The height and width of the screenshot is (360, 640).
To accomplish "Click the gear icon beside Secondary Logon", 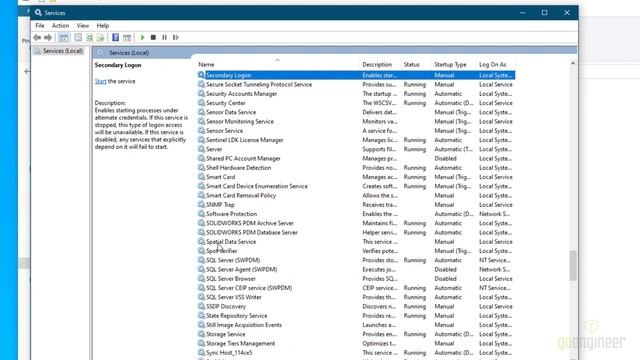I will click(201, 75).
